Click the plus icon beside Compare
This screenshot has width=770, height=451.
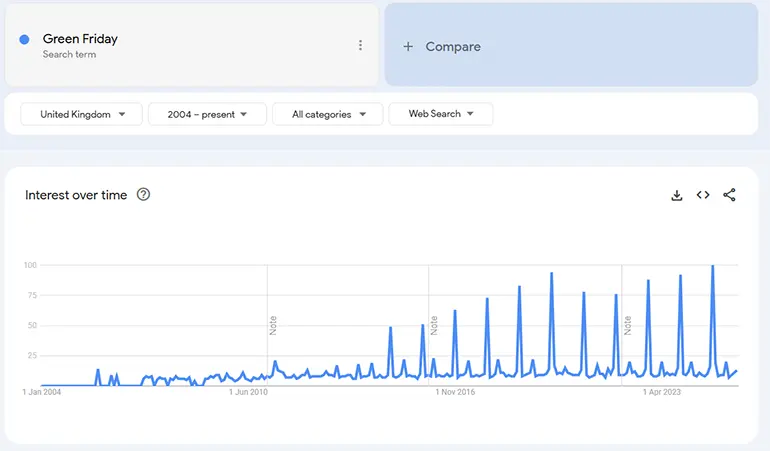[x=408, y=47]
